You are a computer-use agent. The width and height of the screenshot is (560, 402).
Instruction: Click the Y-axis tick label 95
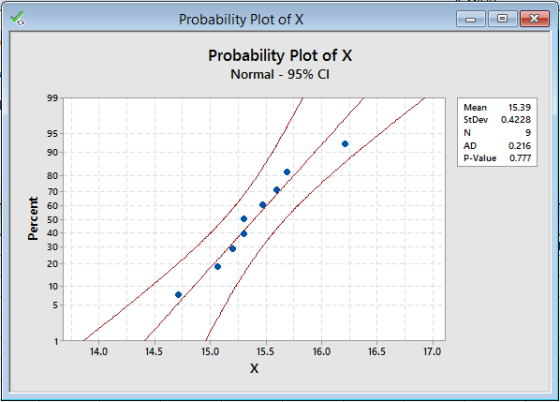(x=52, y=134)
